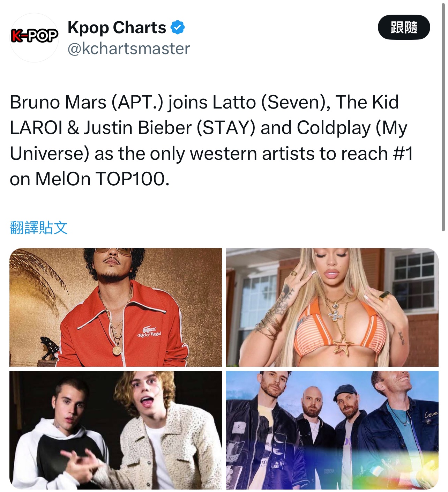Open the Kpop Charts display name
Viewport: 448px width, 492px height.
(117, 28)
